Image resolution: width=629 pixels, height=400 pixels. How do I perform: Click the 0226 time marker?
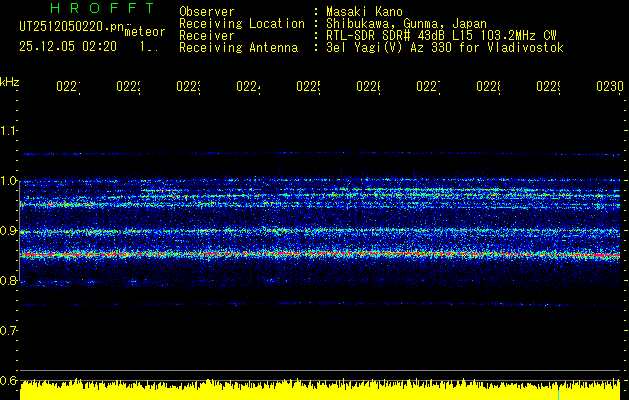[x=369, y=87]
